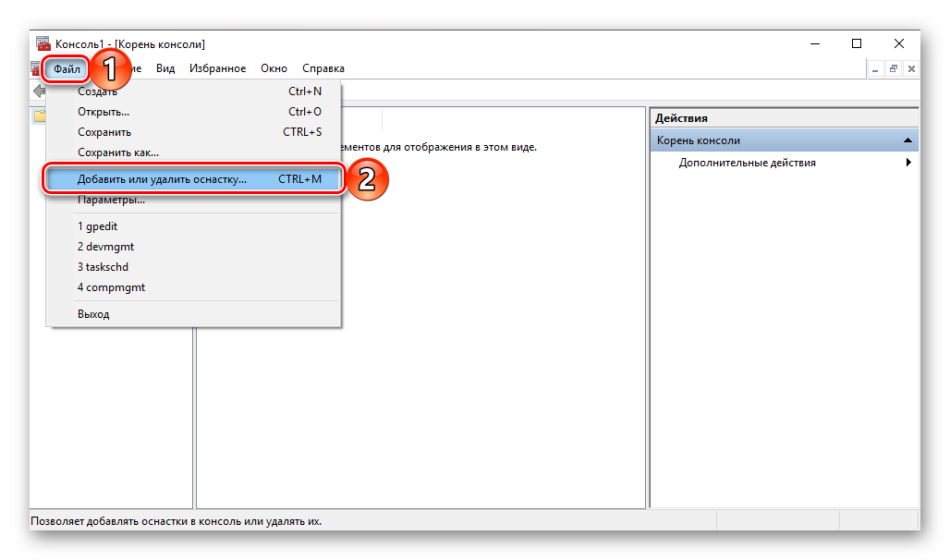
Task: Open recent console 2 devmgmt
Action: [105, 247]
